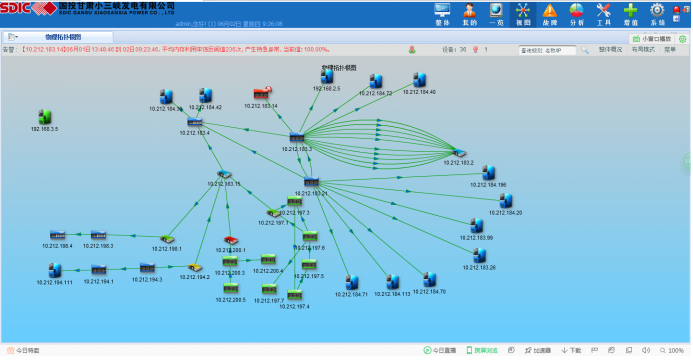The height and width of the screenshot is (360, 693).
Task: Click the 整体概况 overview link
Action: point(610,50)
